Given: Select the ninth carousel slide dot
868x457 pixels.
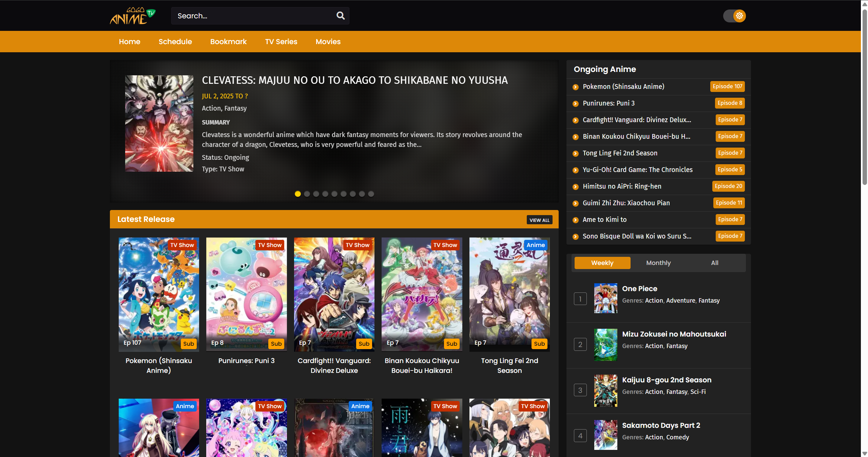Looking at the screenshot, I should click(371, 194).
